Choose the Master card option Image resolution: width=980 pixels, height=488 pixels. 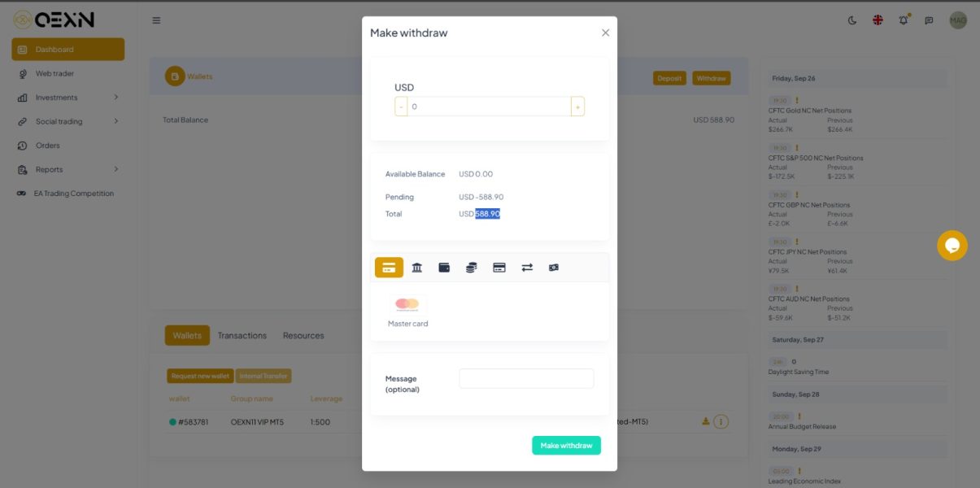[407, 312]
